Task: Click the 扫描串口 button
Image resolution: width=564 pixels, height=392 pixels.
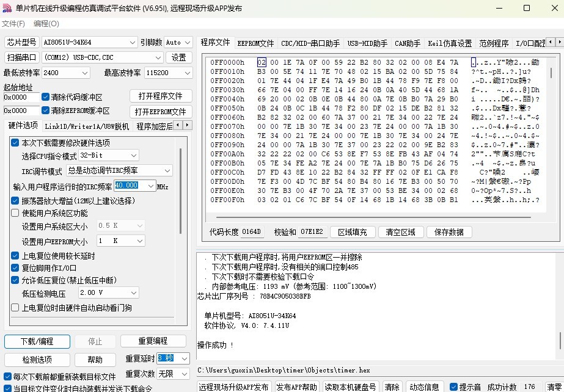Action: [x=22, y=57]
